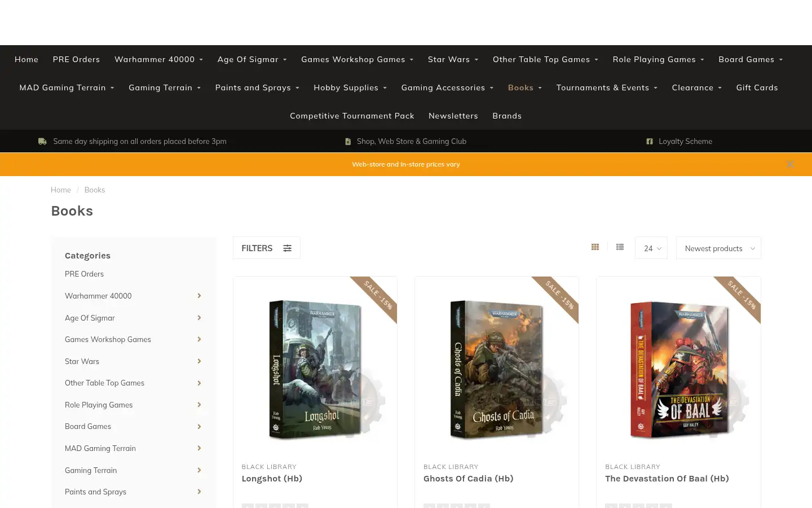Open the highlighted Books navigation menu

tap(524, 87)
